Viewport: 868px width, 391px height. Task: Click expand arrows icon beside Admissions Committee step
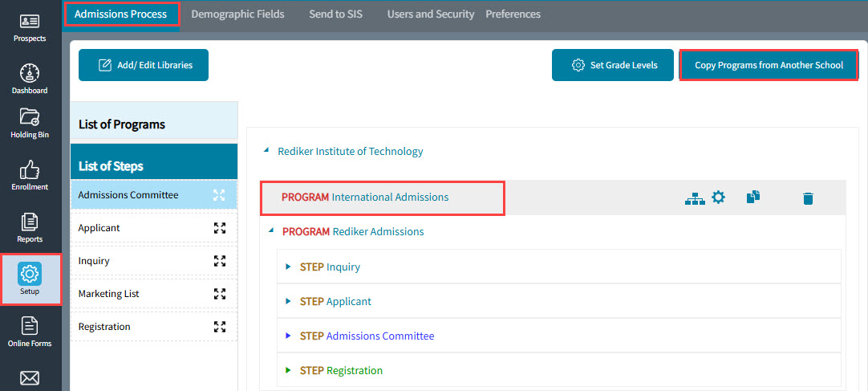tap(220, 195)
